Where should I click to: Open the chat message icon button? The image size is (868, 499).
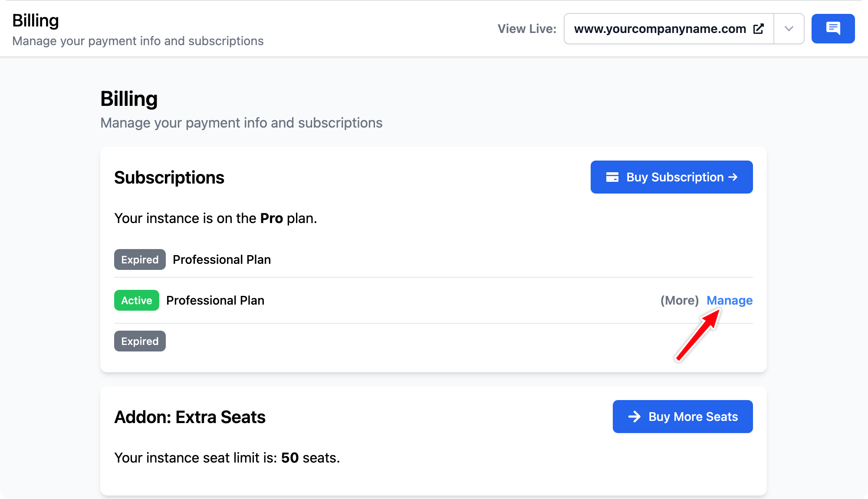click(x=833, y=29)
